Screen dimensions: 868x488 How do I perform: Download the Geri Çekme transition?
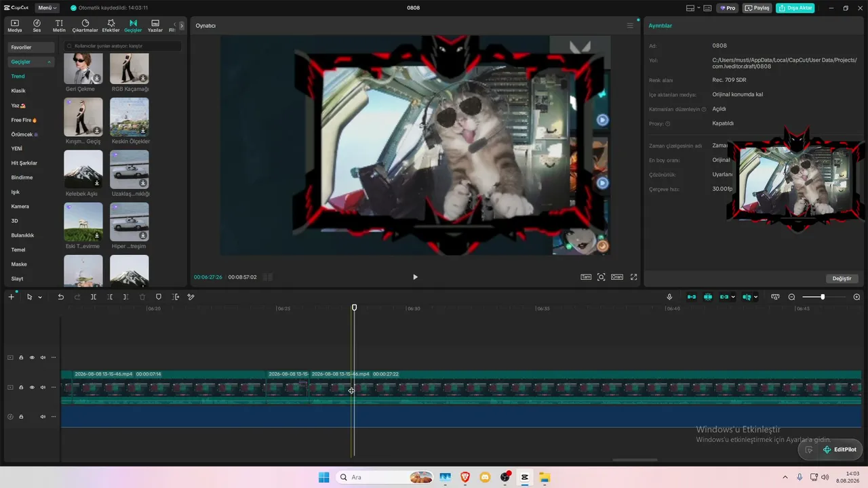(x=97, y=79)
